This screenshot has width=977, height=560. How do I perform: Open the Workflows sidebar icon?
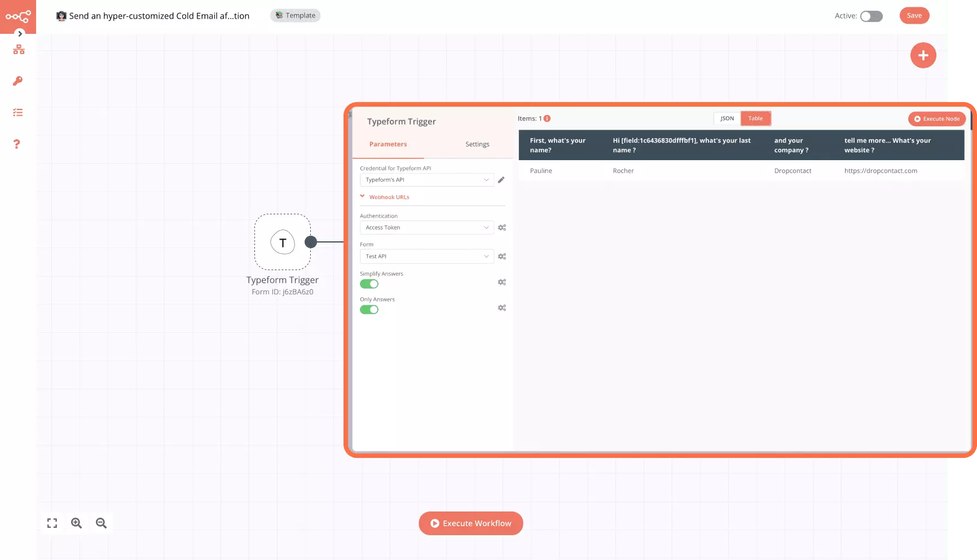coord(19,50)
